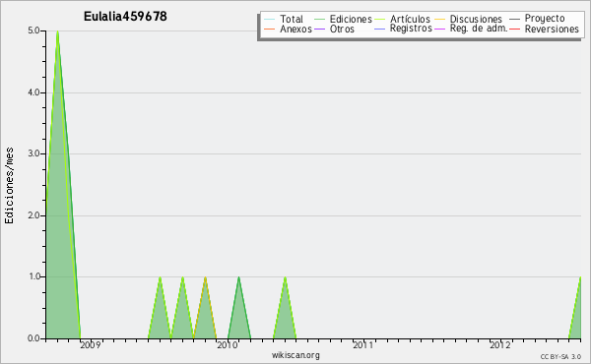The image size is (591, 364).
Task: Click the 1.0 y-axis value
Action: 33,276
